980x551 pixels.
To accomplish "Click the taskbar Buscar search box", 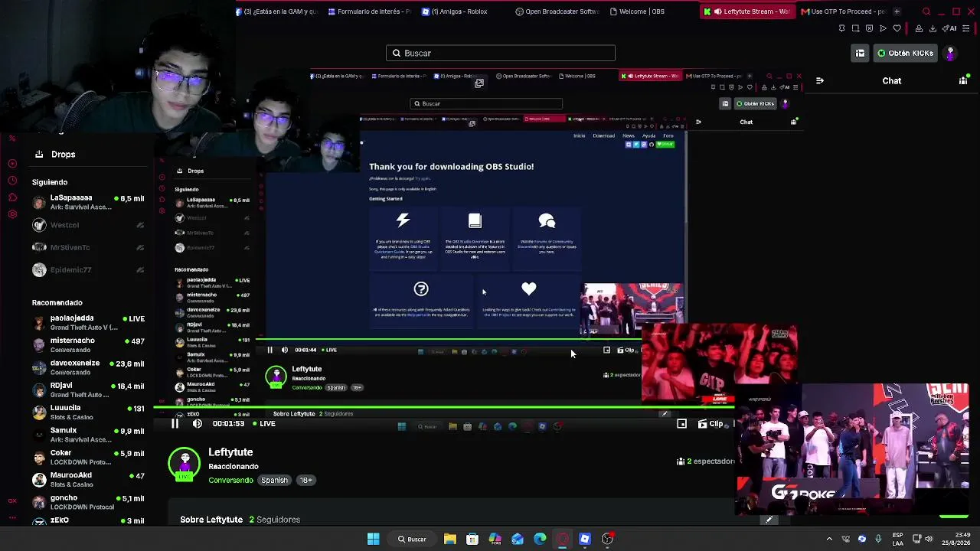I will 412,539.
